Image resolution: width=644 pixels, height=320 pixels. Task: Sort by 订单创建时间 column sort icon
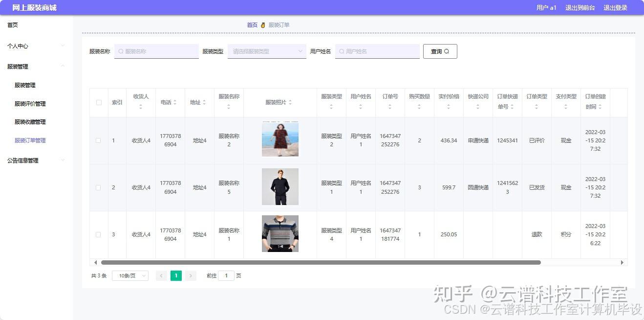[x=600, y=107]
